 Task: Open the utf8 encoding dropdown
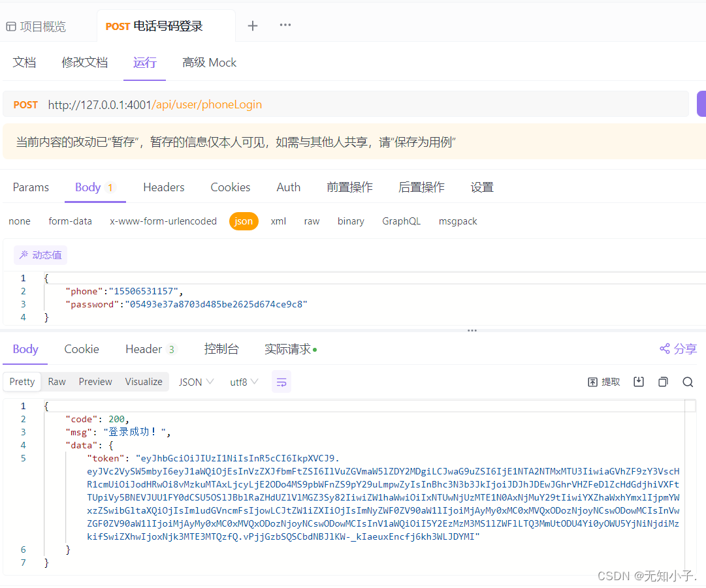244,382
